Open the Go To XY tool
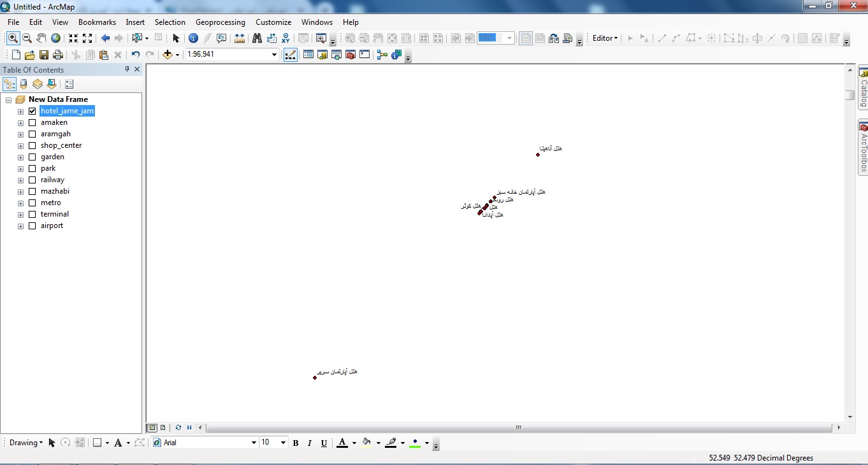The width and height of the screenshot is (868, 465). pos(286,38)
